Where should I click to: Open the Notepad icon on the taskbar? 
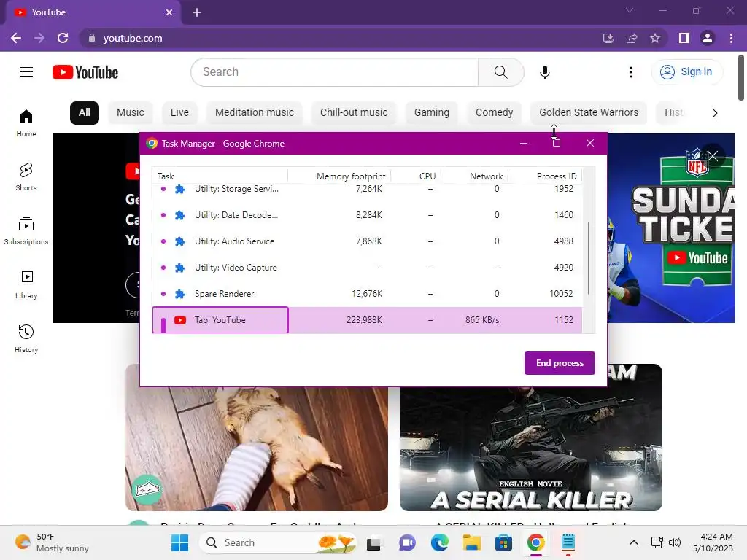[x=568, y=542]
